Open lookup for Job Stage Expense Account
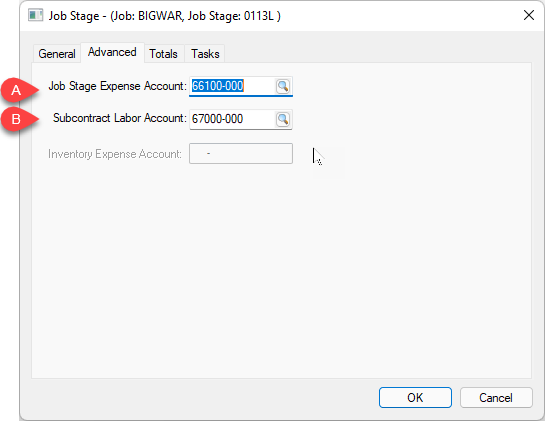 pos(283,86)
